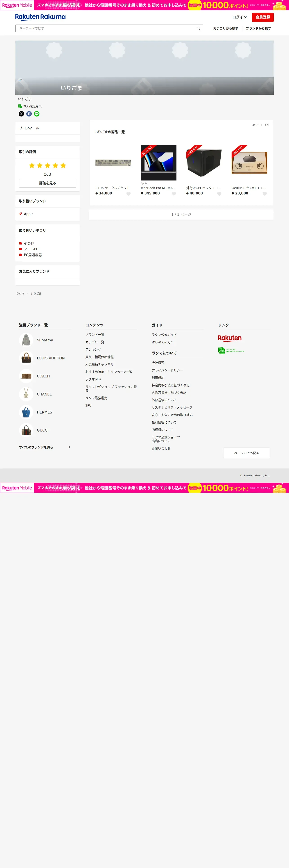Open ラクマ公式ガイド link
289x868 pixels.
click(164, 335)
